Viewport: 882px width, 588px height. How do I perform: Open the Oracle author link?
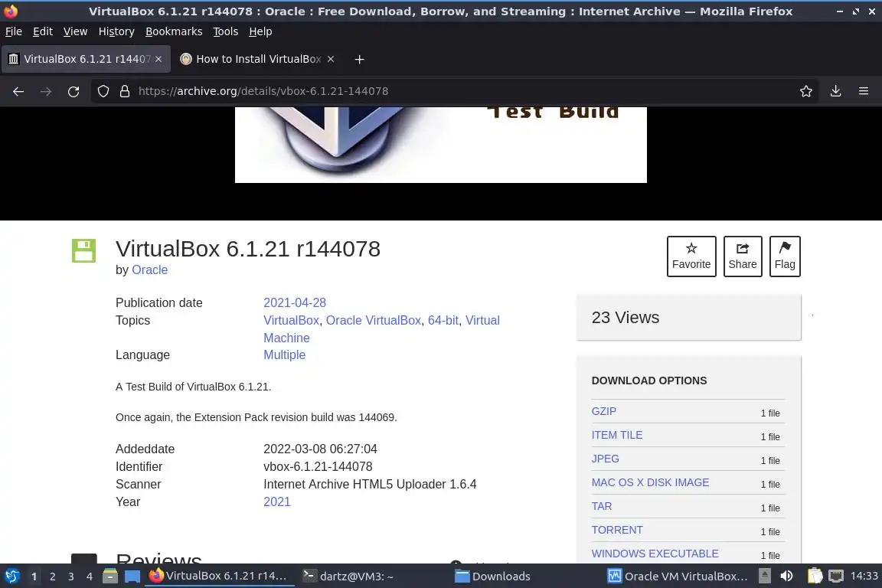(x=149, y=270)
